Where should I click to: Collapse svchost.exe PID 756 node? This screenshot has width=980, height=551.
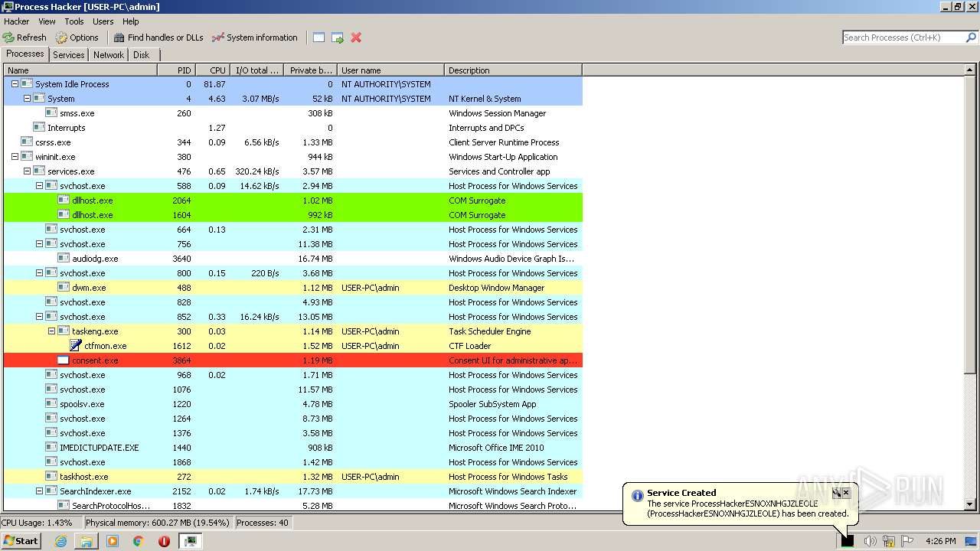click(39, 244)
